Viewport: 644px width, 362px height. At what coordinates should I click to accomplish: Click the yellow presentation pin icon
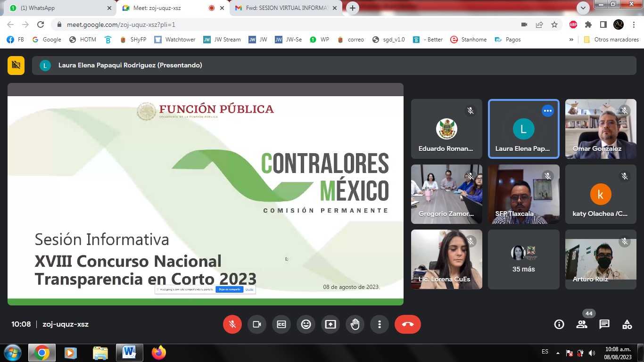(x=16, y=66)
